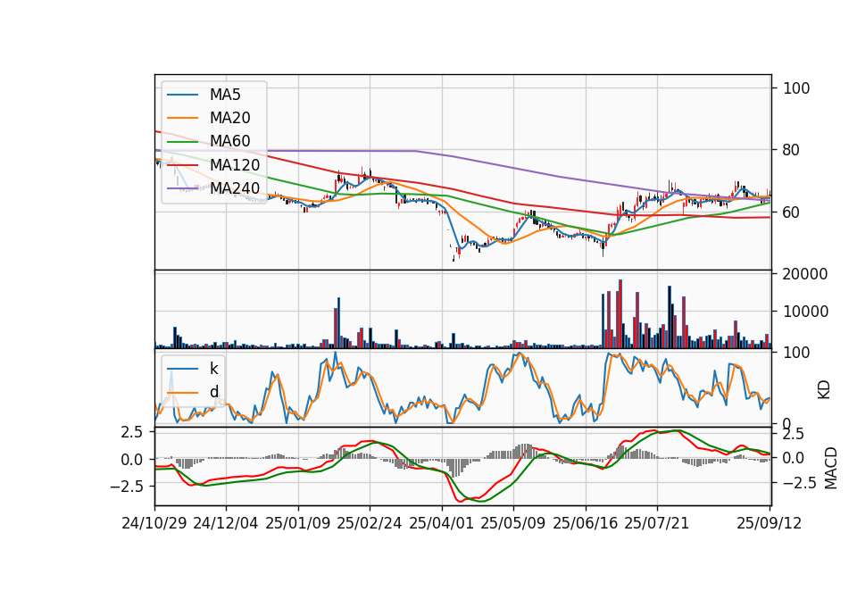The image size is (857, 616).
Task: Click the 2.5 tick on left MACD axis
Action: [x=132, y=432]
